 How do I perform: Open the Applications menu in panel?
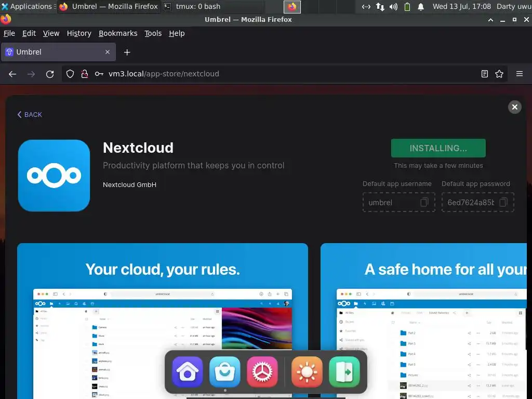(x=28, y=6)
